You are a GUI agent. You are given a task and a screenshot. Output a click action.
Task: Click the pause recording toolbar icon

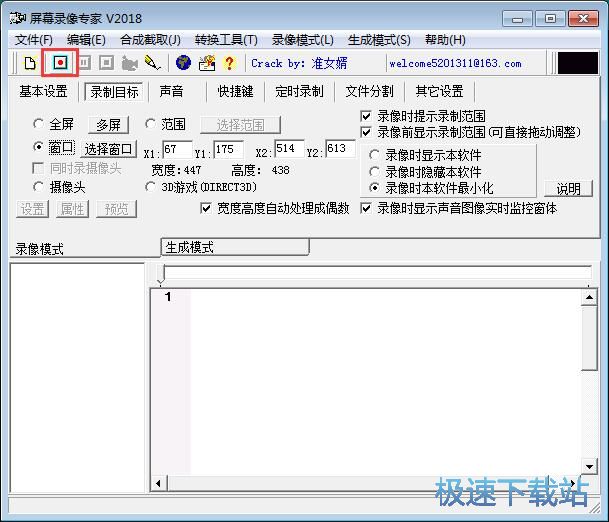(x=85, y=63)
